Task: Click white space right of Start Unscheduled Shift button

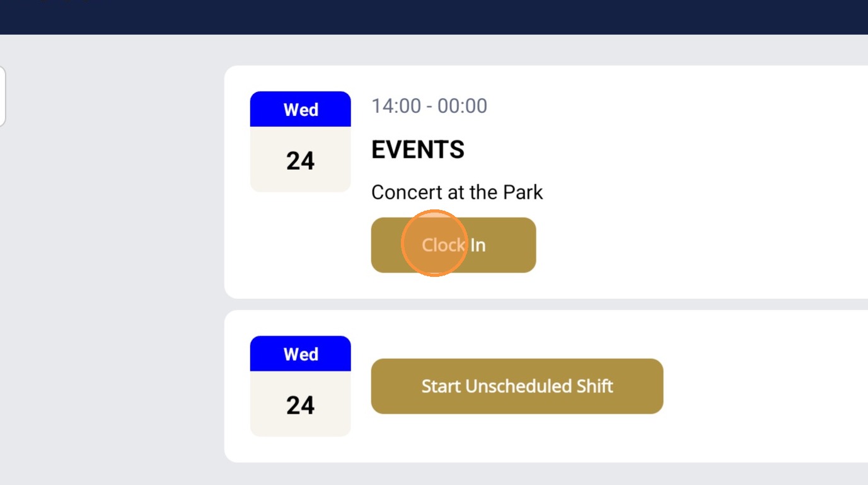Action: 756,386
